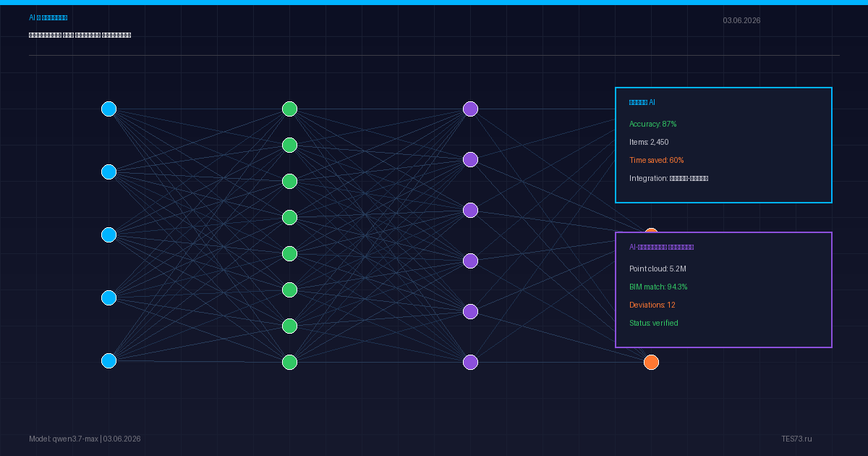The height and width of the screenshot is (456, 868).
Task: Select the sixth green node from top
Action: (289, 290)
